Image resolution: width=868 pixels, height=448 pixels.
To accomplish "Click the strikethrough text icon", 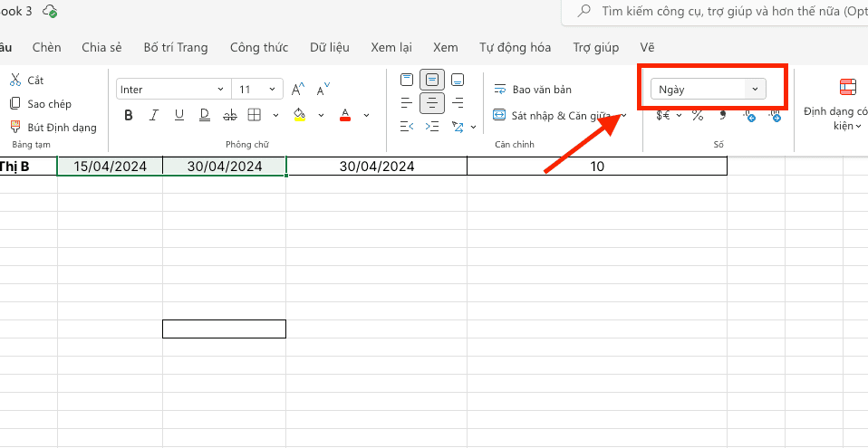I will click(230, 115).
